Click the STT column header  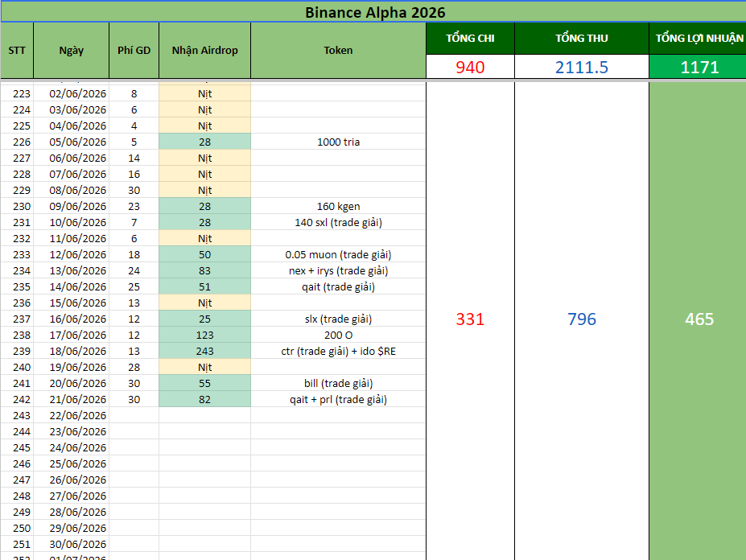point(17,51)
